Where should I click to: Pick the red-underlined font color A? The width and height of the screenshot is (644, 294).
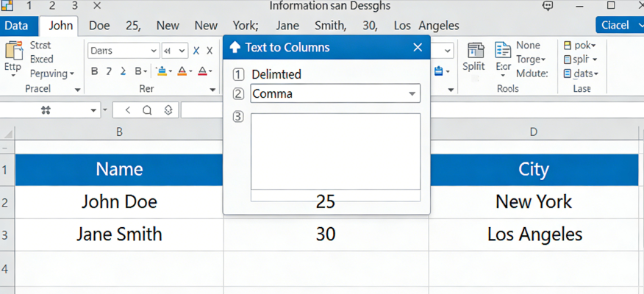click(202, 71)
